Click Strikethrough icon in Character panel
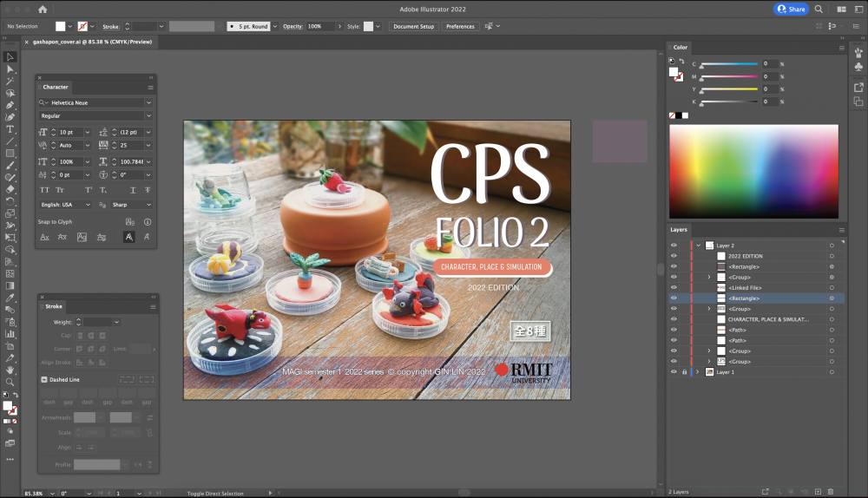 tap(148, 190)
